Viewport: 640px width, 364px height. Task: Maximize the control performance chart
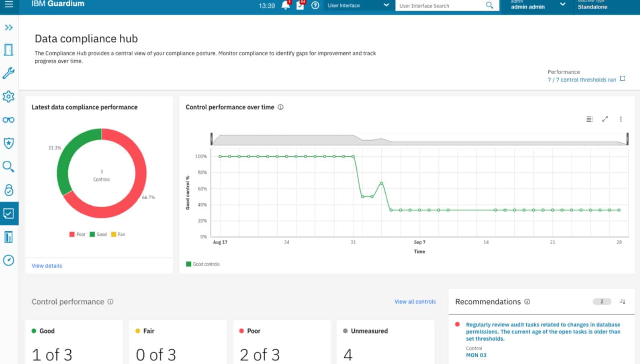click(x=605, y=119)
